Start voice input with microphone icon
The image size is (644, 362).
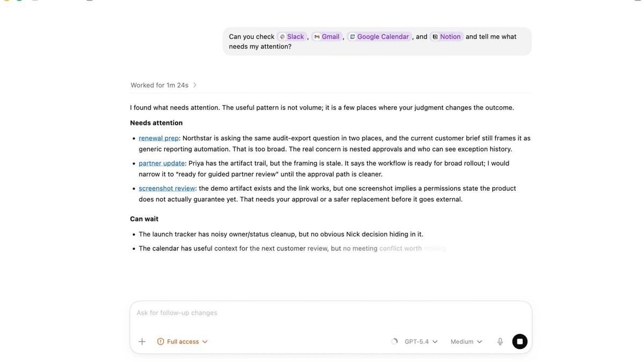(x=500, y=342)
